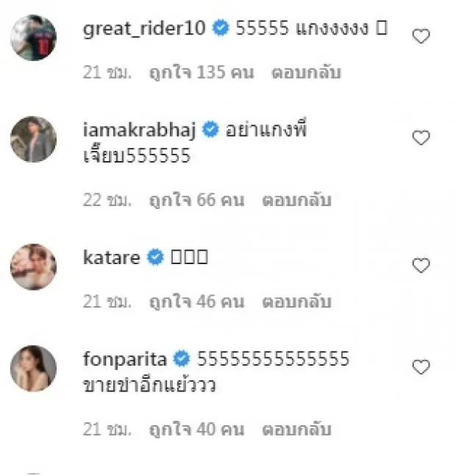Go to the iamakrabhaj username link
This screenshot has width=456, height=476.
click(x=141, y=130)
